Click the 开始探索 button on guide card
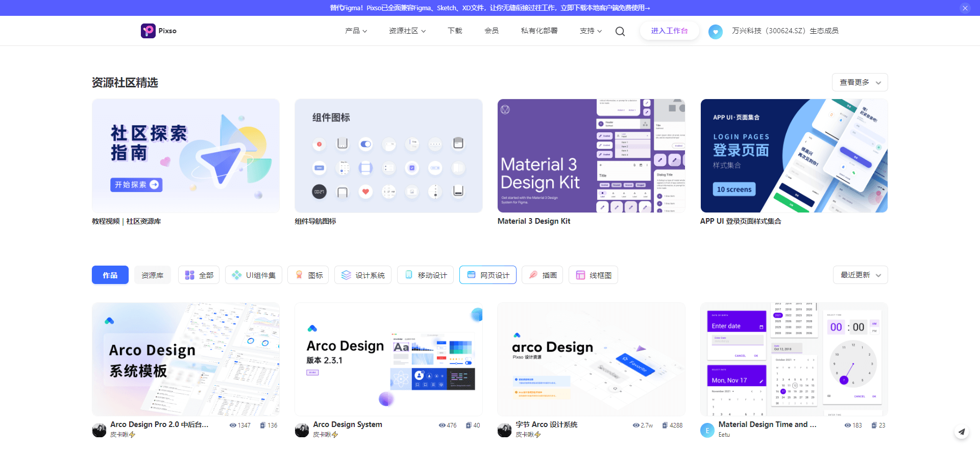980x450 pixels. [x=136, y=184]
